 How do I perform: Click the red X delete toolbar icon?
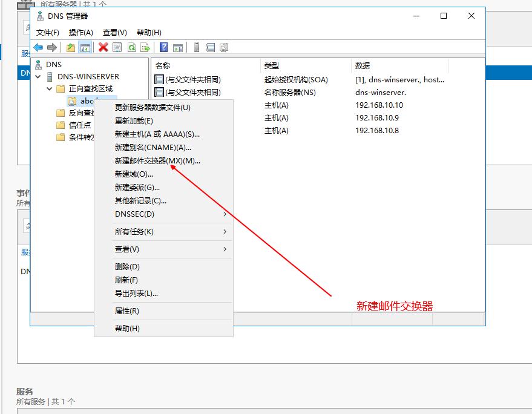click(102, 47)
